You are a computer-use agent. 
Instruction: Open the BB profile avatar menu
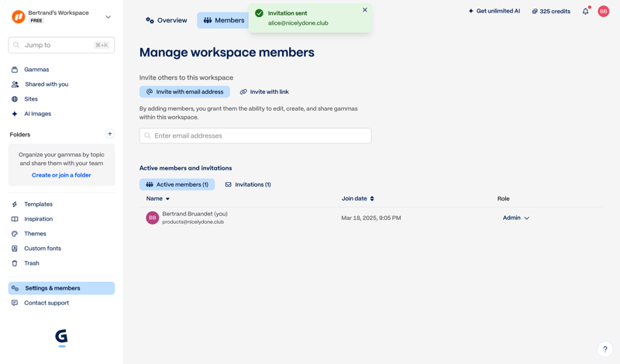pos(604,11)
